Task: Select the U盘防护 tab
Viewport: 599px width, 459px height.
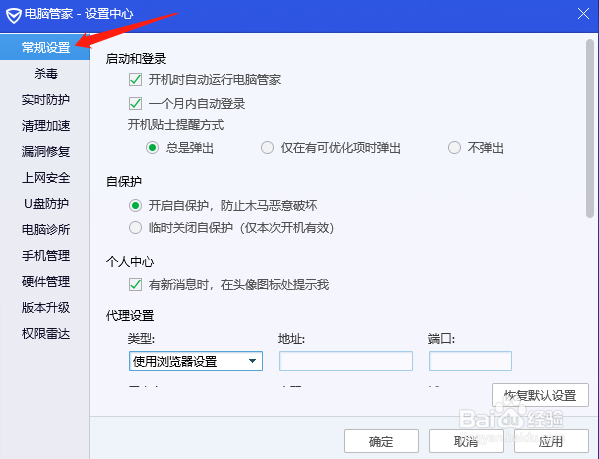Action: [x=45, y=204]
